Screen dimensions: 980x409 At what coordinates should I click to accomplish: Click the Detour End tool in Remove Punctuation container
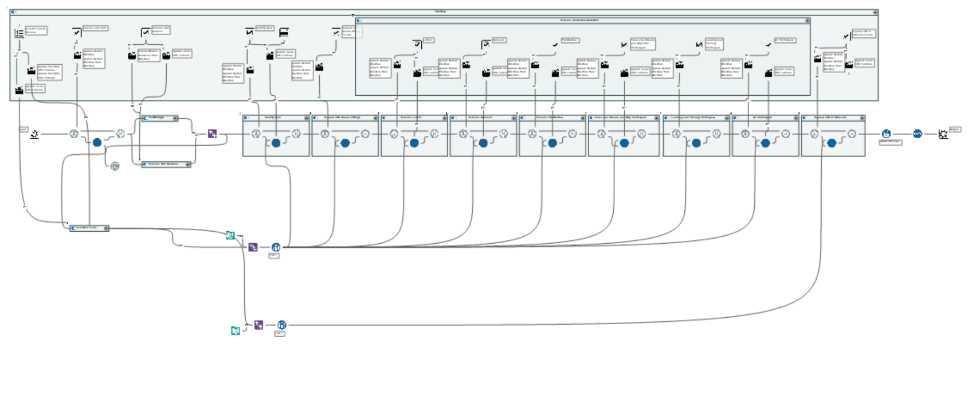pos(572,134)
